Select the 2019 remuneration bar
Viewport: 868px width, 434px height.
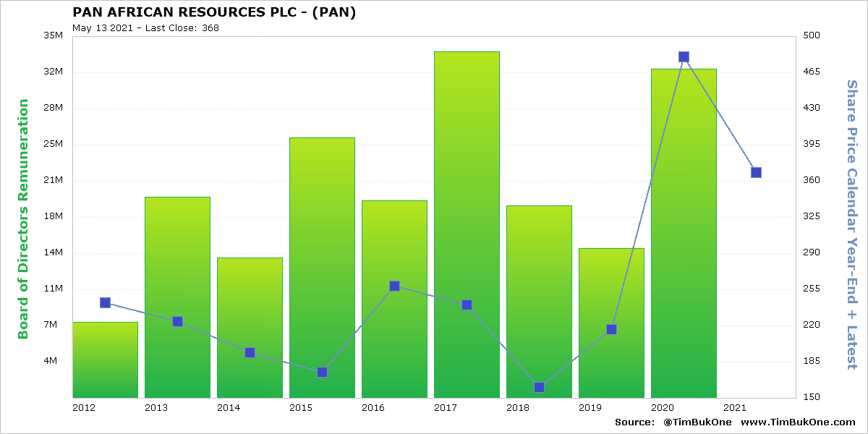pyautogui.click(x=611, y=323)
